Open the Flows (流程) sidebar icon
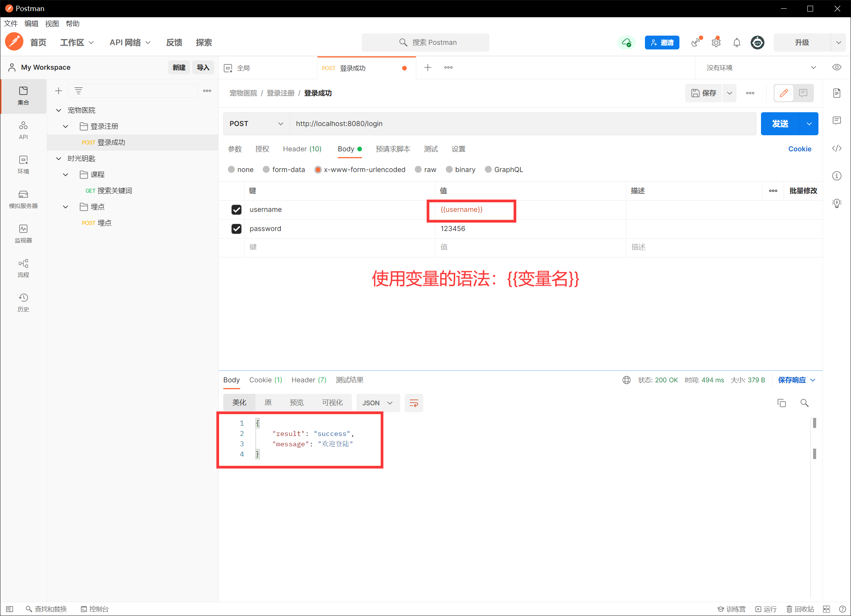Viewport: 851px width, 616px height. (23, 267)
